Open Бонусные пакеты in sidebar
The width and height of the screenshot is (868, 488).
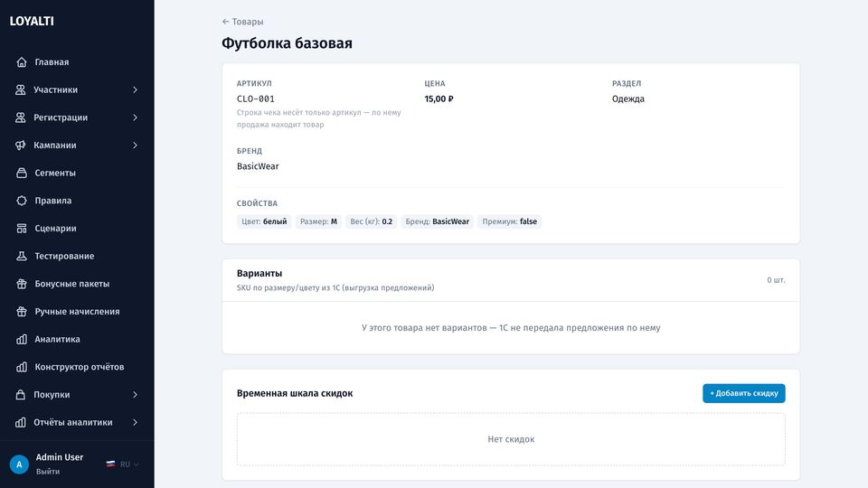click(77, 283)
